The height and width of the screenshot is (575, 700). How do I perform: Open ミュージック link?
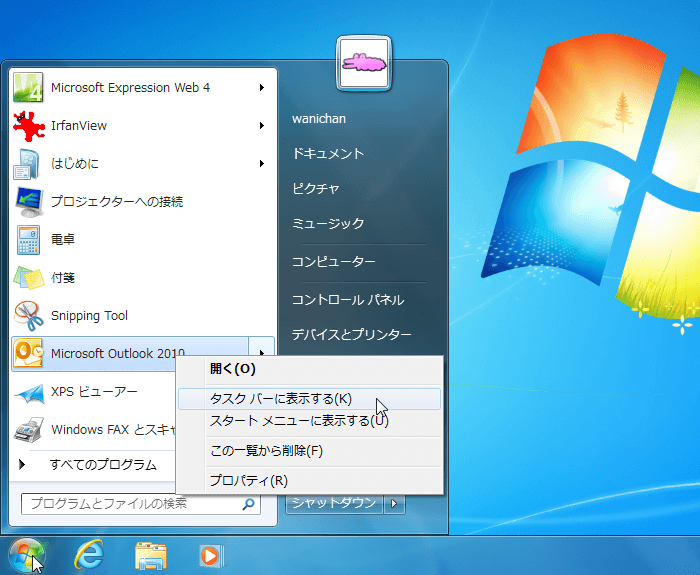tap(328, 223)
